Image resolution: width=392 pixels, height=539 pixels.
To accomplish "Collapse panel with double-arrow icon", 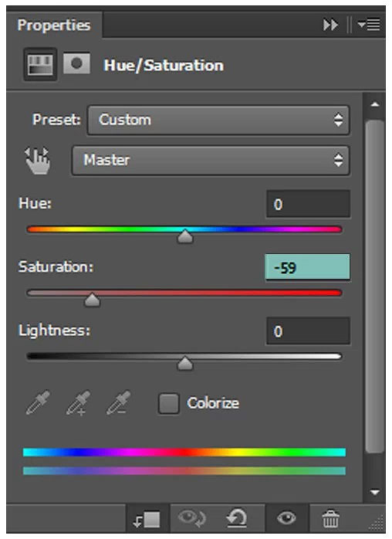I will [330, 25].
